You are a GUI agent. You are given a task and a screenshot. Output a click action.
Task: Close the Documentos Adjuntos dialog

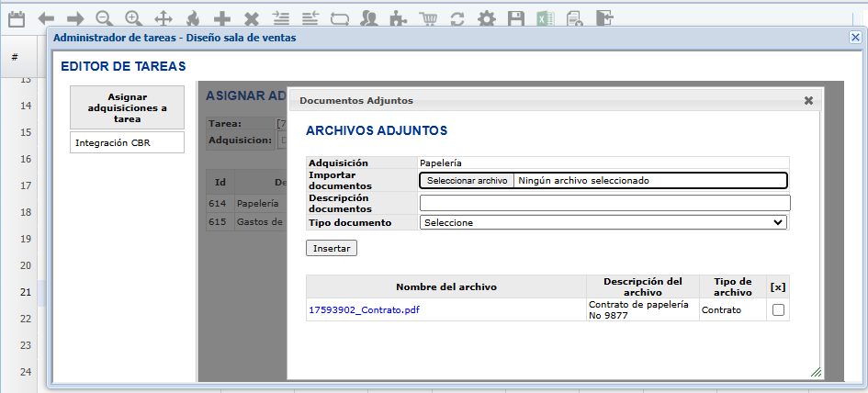(x=809, y=100)
